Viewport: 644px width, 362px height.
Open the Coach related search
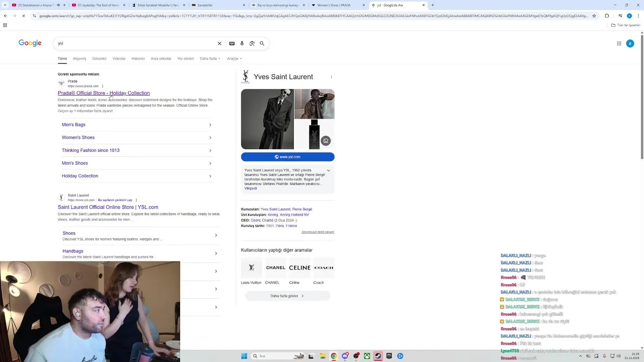click(324, 271)
